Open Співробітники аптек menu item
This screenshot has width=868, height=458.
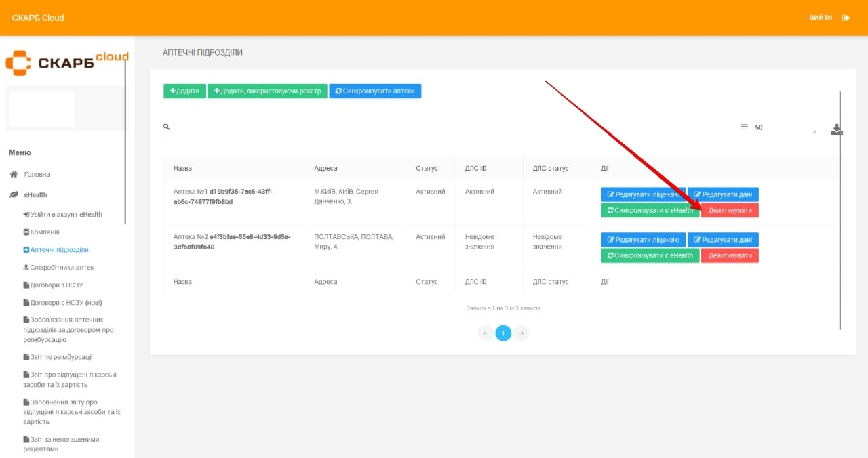[x=61, y=267]
